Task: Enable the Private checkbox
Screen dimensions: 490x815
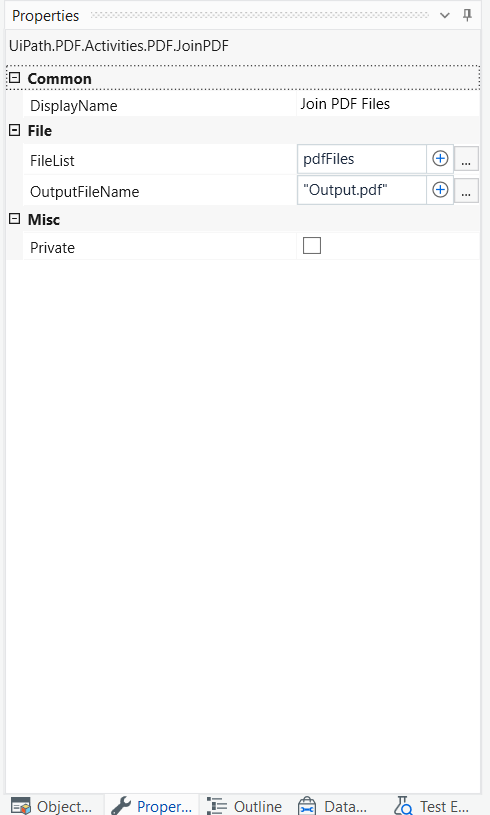Action: pyautogui.click(x=312, y=245)
